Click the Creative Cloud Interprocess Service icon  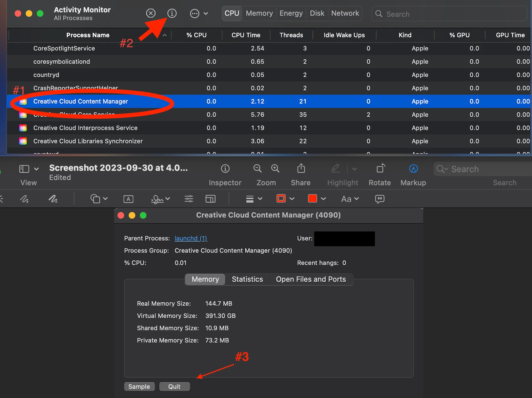23,128
